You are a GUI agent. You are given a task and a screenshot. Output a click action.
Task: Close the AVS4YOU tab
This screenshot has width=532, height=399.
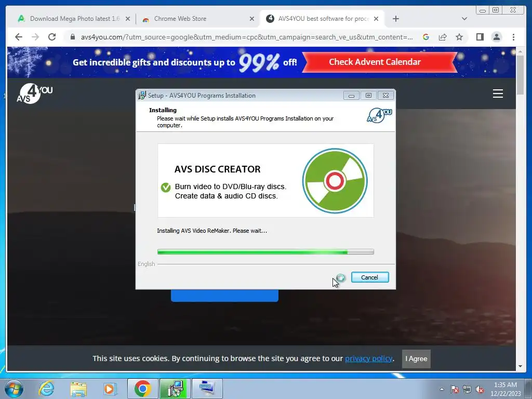click(x=376, y=19)
